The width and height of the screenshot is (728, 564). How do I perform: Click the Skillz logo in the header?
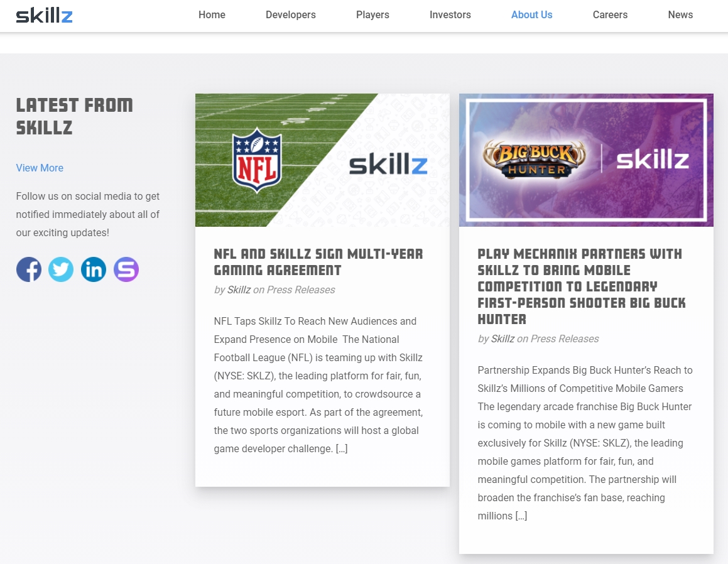(x=44, y=15)
